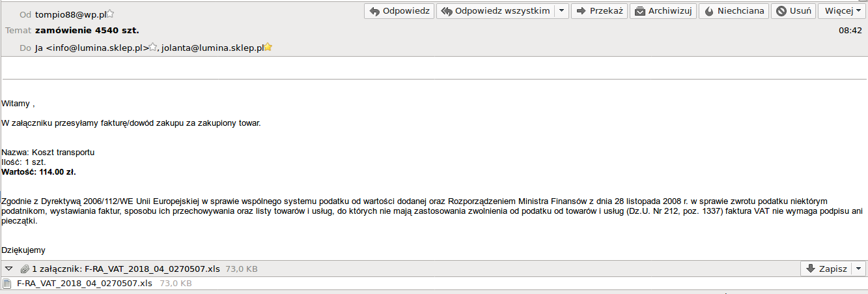Open the dropdown arrow next to Zapisz

[x=860, y=269]
